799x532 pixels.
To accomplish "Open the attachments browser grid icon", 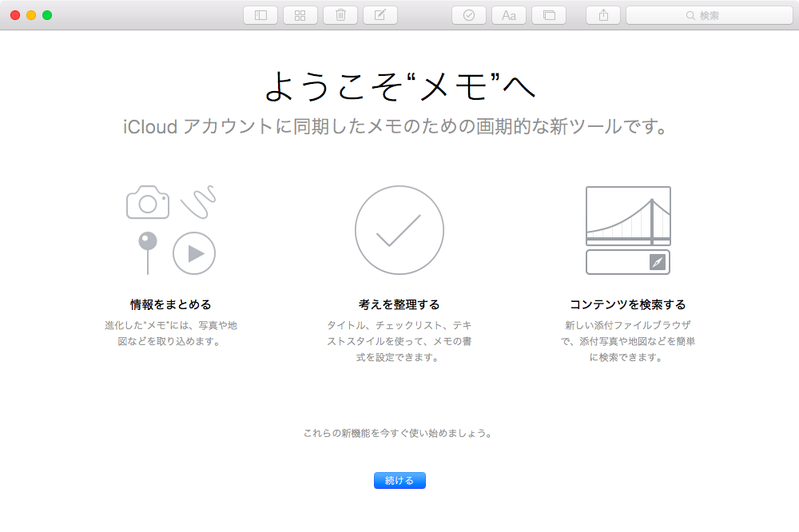I will pos(300,15).
